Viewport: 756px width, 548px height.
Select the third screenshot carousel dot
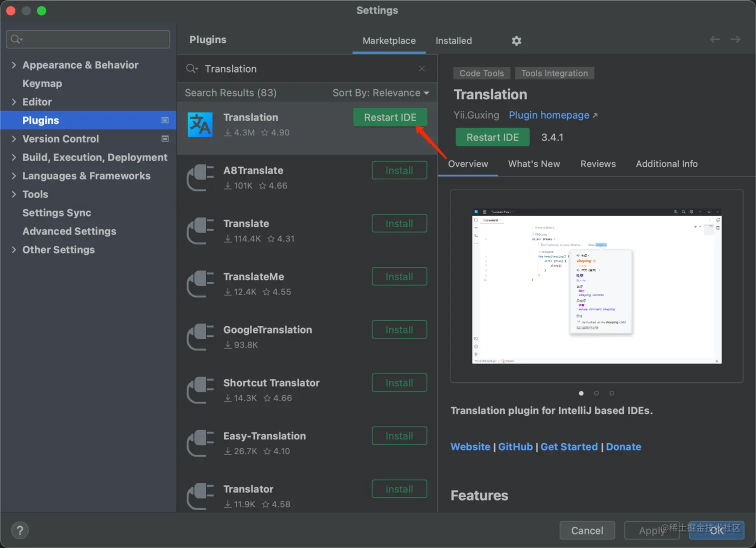click(612, 393)
